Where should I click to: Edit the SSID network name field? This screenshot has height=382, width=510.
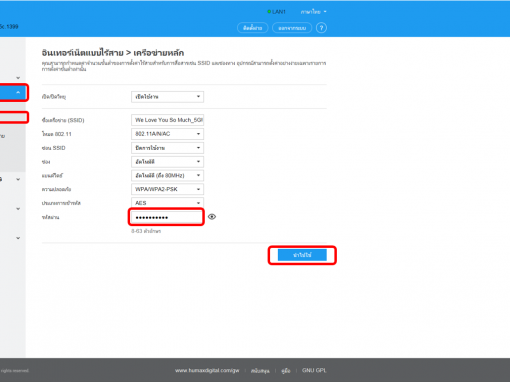167,120
